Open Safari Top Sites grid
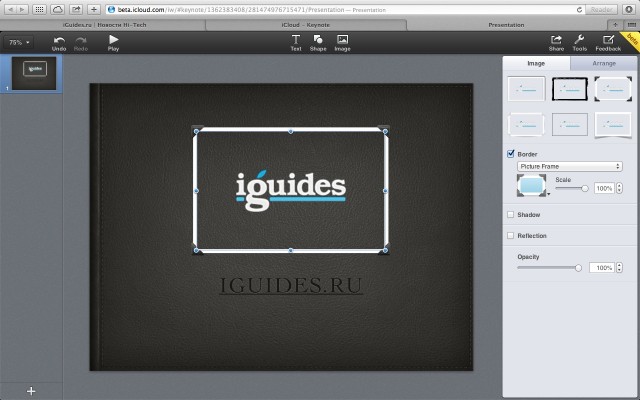Screen dimensions: 640x400 pos(39,9)
